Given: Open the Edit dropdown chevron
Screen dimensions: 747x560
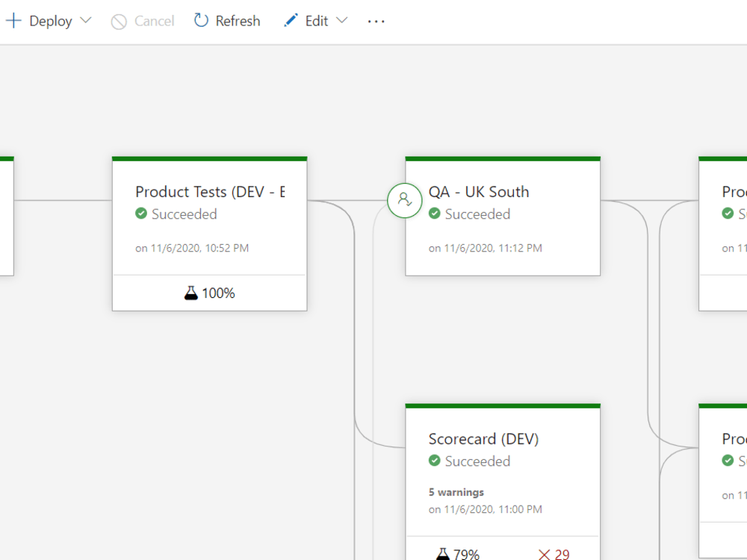Looking at the screenshot, I should [343, 21].
